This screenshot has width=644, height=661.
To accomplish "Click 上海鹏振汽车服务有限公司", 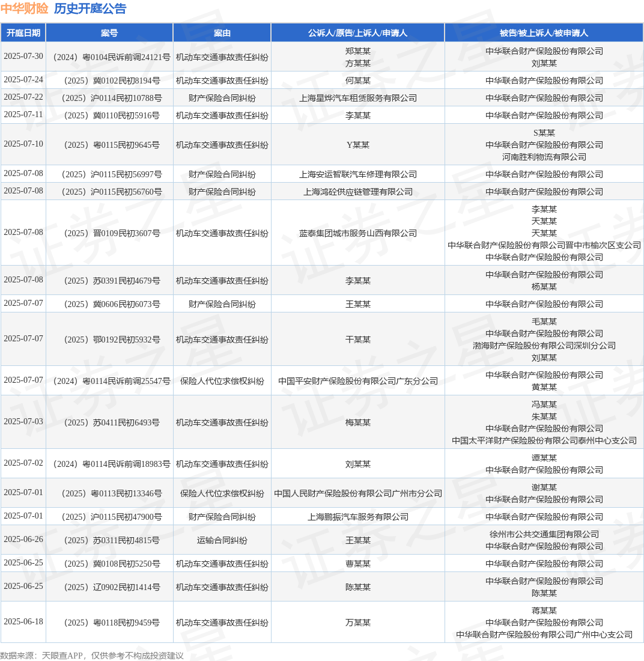I will pyautogui.click(x=358, y=517).
